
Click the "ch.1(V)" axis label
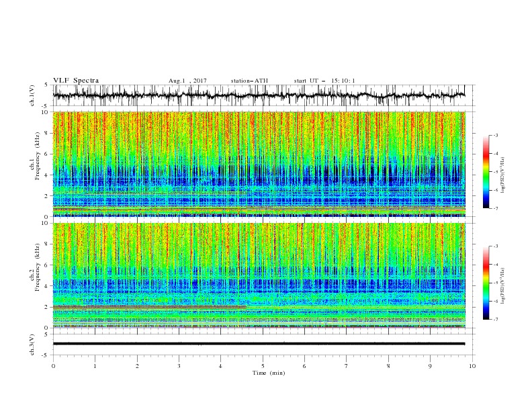(x=32, y=95)
